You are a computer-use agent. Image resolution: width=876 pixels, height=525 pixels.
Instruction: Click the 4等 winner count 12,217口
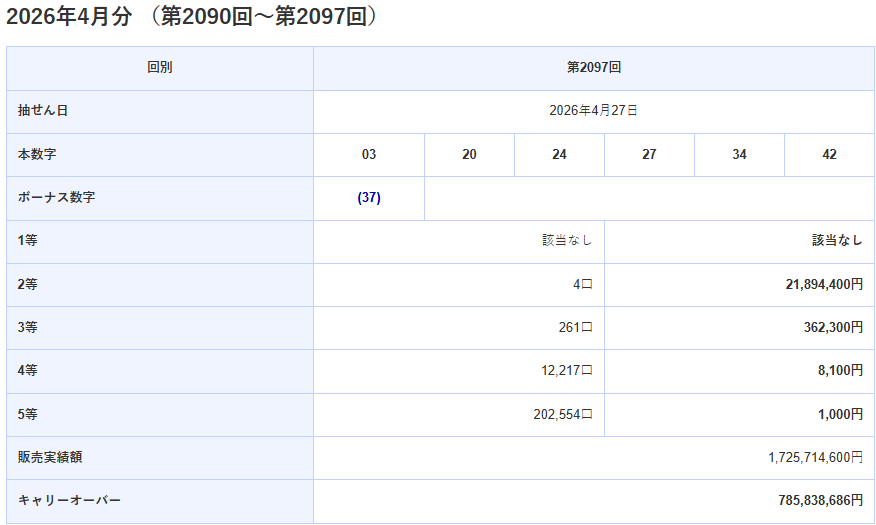click(x=567, y=371)
